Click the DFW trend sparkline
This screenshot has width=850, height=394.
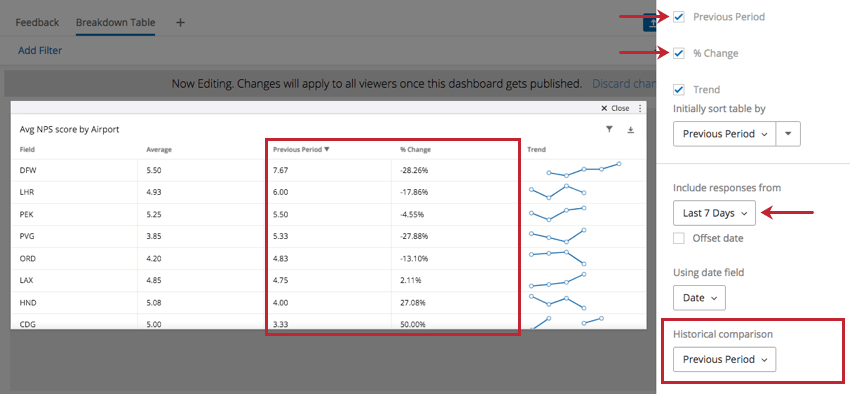pos(584,169)
